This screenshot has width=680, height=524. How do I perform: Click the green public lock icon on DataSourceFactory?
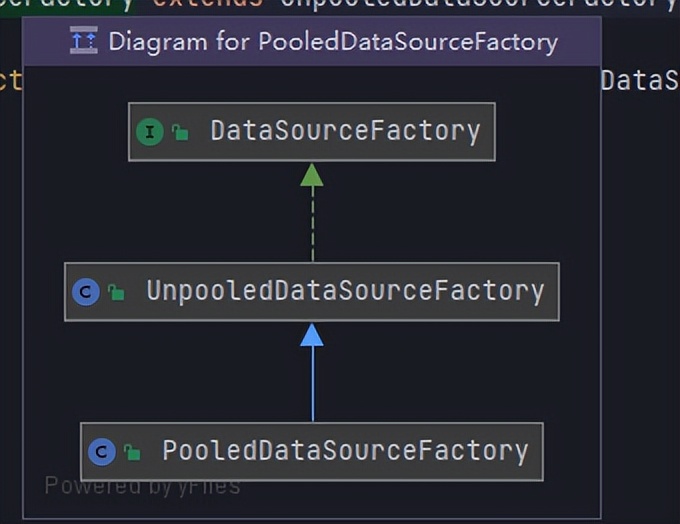pyautogui.click(x=180, y=132)
